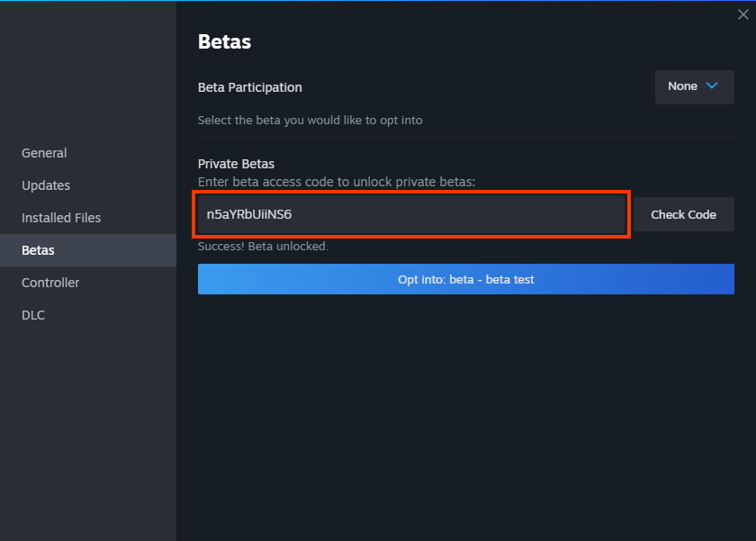Open the Installed Files section
The image size is (756, 541).
60,218
